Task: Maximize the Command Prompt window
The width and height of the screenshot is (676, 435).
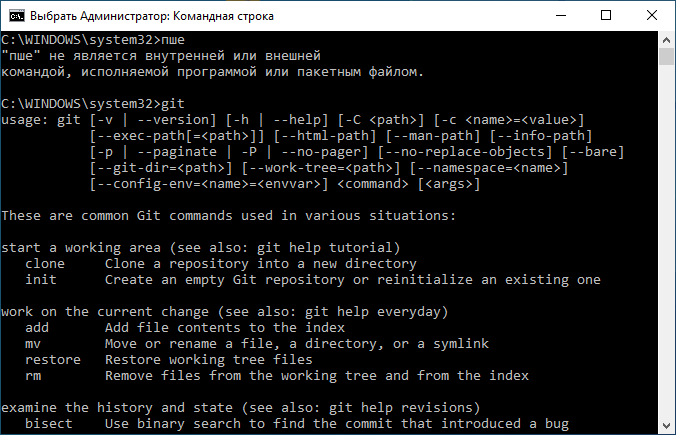Action: pos(606,16)
